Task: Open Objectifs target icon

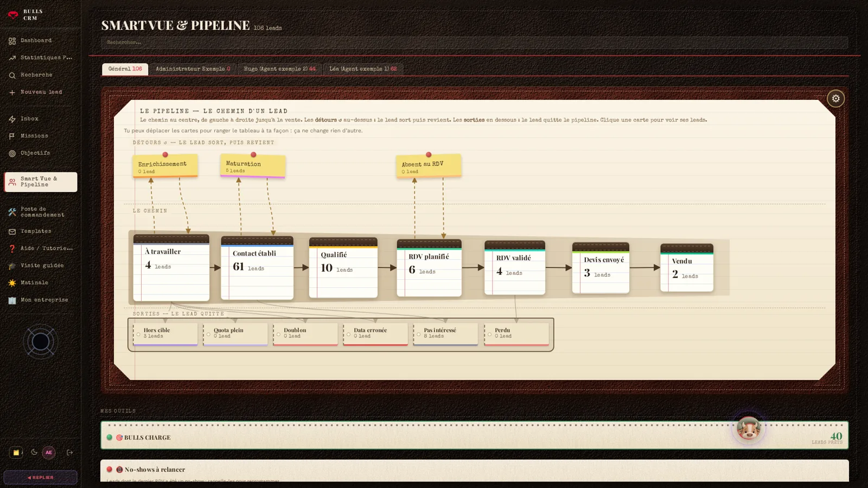Action: tap(12, 153)
